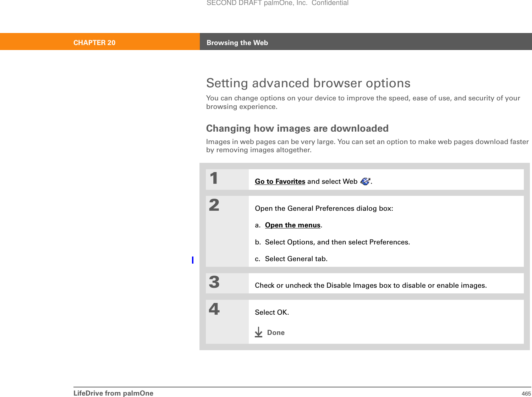532x397 pixels.
Task: Click intro paragraph starting 'You can change options'
Action: [x=363, y=102]
